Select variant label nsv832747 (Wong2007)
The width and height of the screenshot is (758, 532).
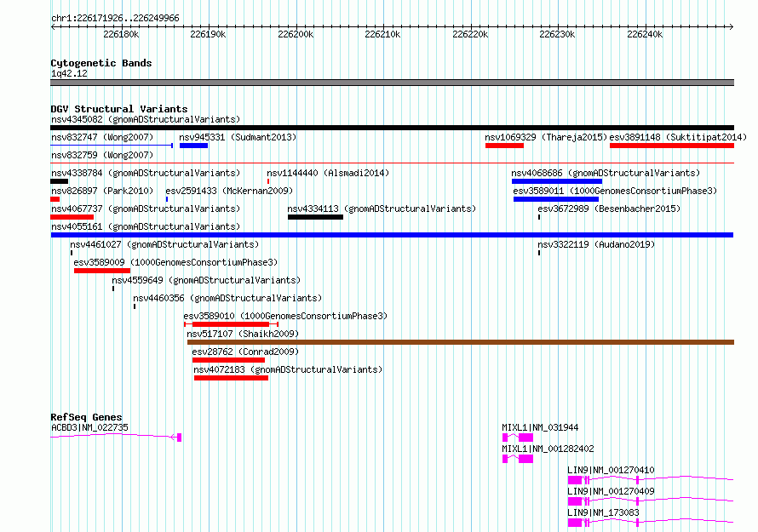click(x=102, y=137)
